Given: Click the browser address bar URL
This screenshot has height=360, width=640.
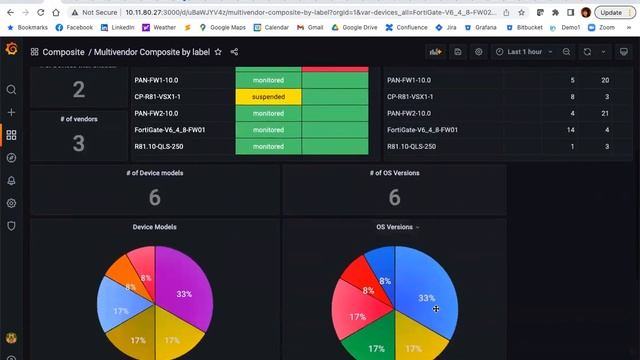Looking at the screenshot, I should tap(310, 13).
